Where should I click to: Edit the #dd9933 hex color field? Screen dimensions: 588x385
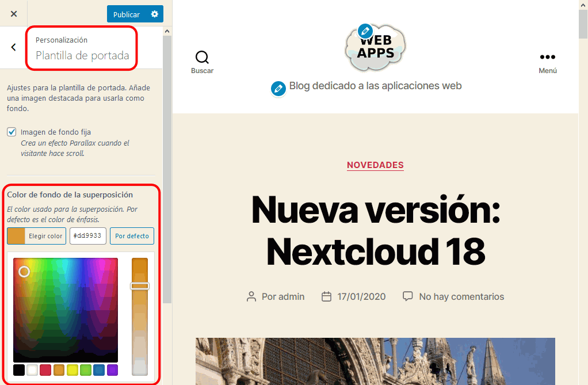pyautogui.click(x=88, y=235)
